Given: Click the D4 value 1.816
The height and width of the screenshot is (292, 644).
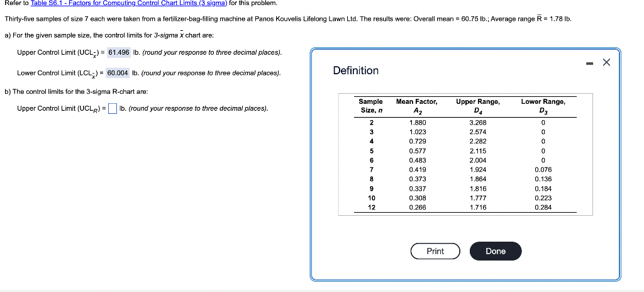Looking at the screenshot, I should pos(478,189).
